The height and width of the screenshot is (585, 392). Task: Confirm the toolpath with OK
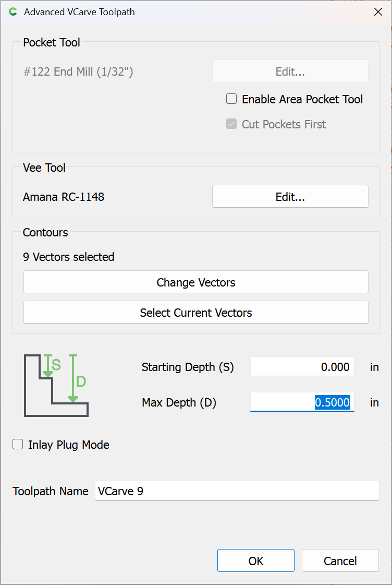(255, 561)
